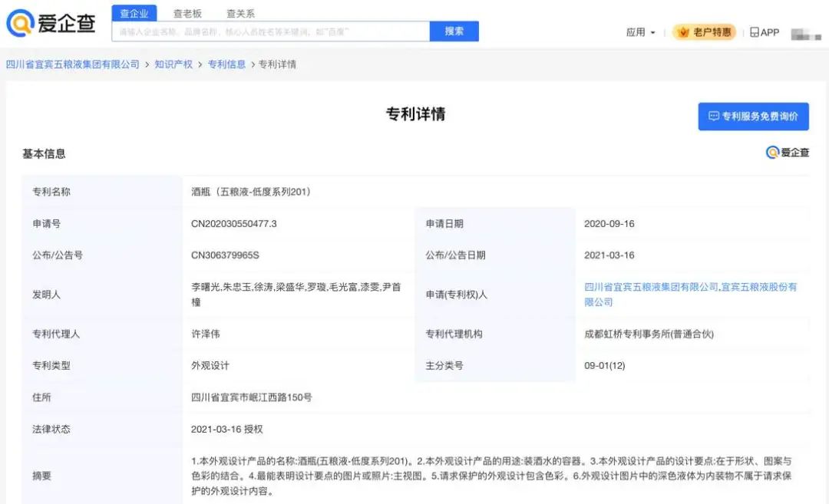The image size is (829, 504).
Task: Select agency 成都虹桥专利事务所(普通合伙)
Action: click(649, 334)
